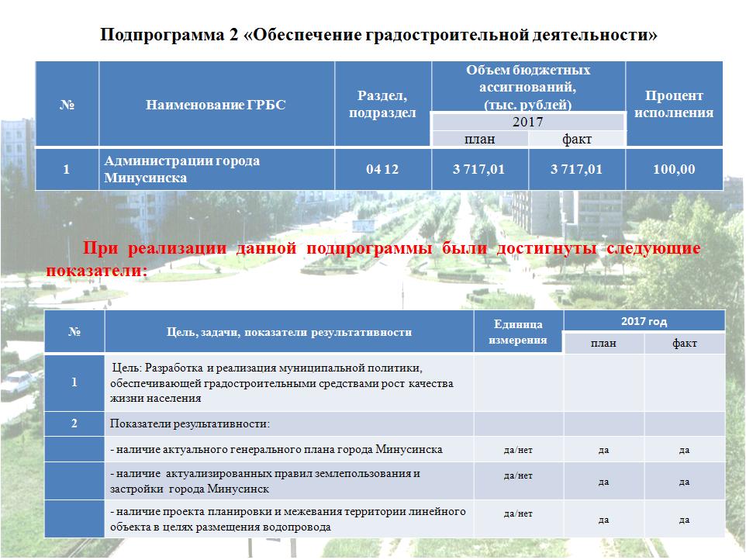The height and width of the screenshot is (560, 746).
Task: Select the header cell «Раздел, подраздел»
Action: [x=383, y=104]
